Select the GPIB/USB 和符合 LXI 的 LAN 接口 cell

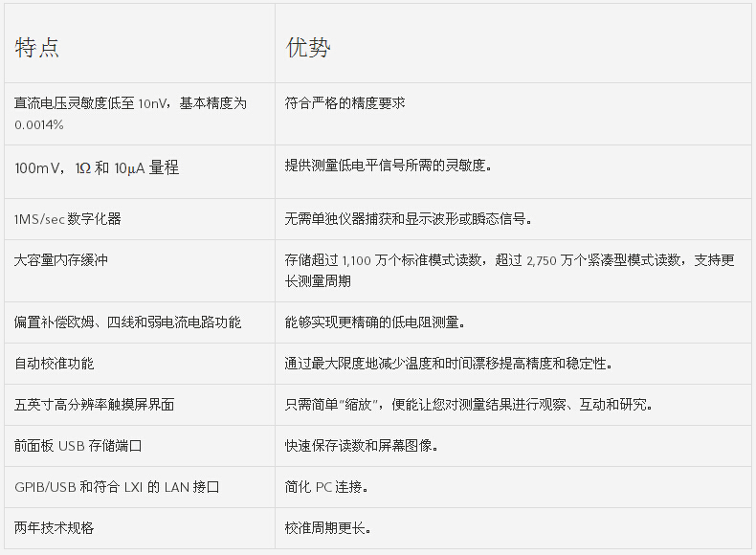pyautogui.click(x=117, y=487)
